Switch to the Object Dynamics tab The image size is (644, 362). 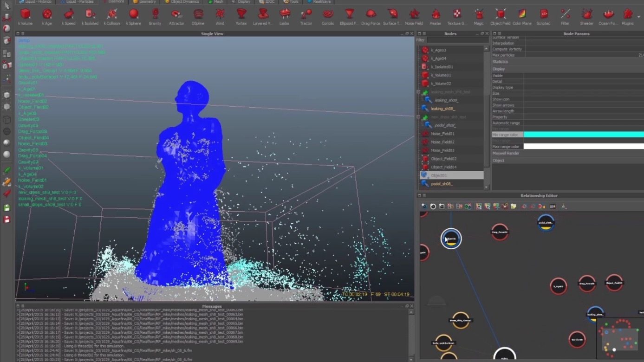(x=182, y=2)
